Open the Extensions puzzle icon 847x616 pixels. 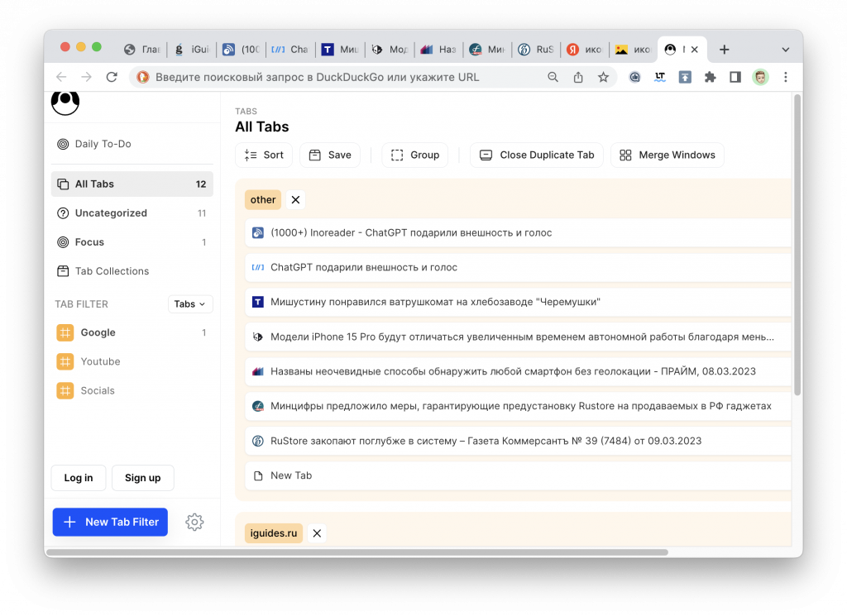pyautogui.click(x=710, y=77)
